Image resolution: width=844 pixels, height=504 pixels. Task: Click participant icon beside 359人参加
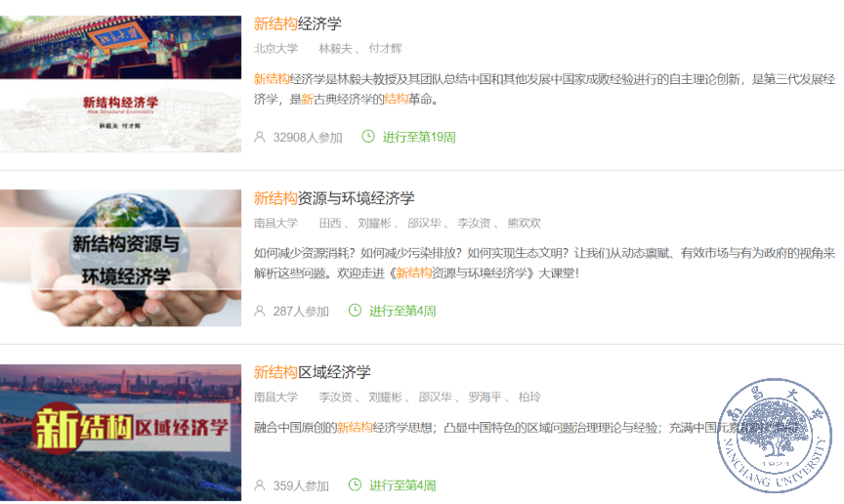[260, 485]
